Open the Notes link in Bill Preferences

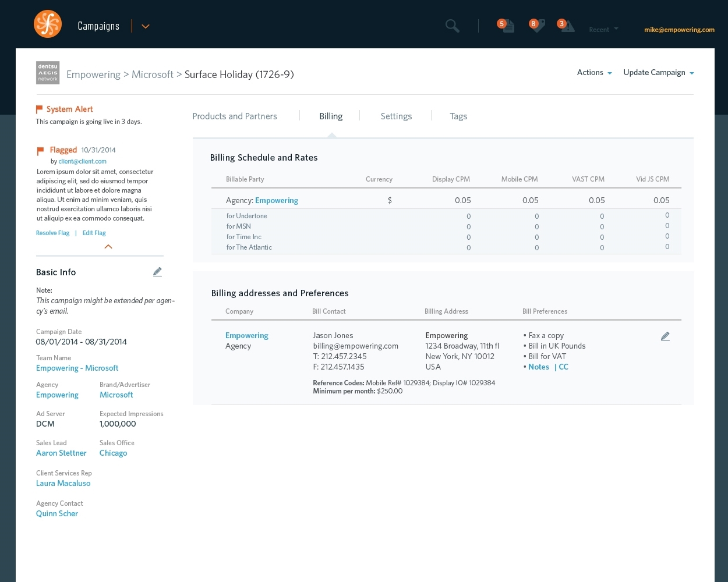[538, 367]
